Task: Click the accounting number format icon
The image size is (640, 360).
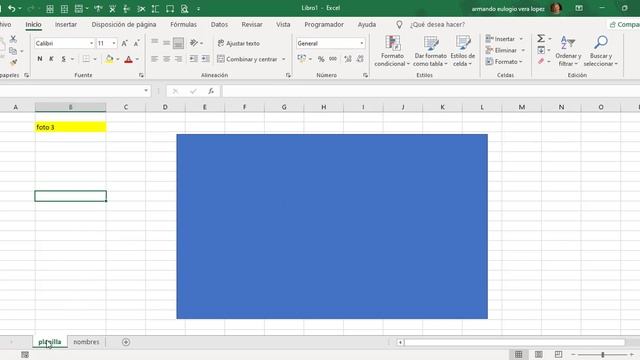Action: click(302, 59)
